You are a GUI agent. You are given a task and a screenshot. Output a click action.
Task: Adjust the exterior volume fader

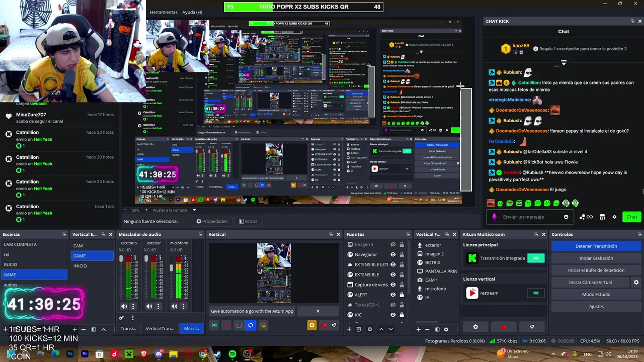coord(146,258)
